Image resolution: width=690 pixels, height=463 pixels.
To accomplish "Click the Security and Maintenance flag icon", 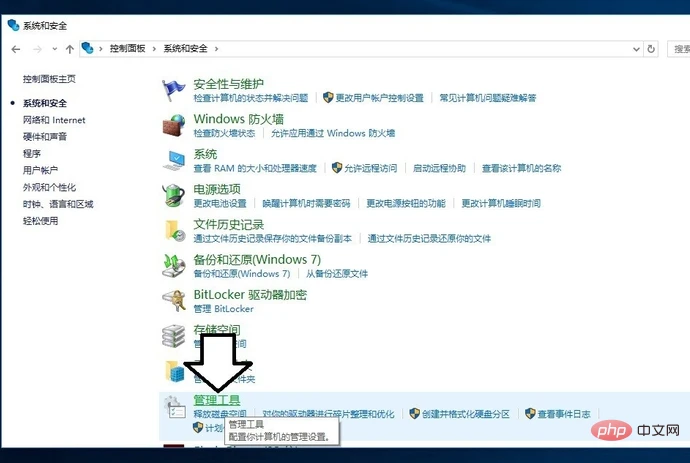I will click(x=174, y=90).
